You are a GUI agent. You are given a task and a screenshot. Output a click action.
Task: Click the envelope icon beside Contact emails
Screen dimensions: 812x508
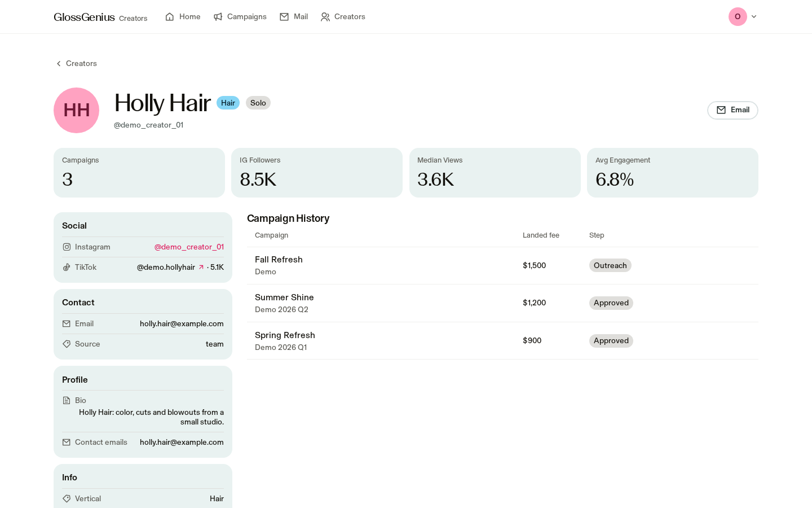[67, 443]
